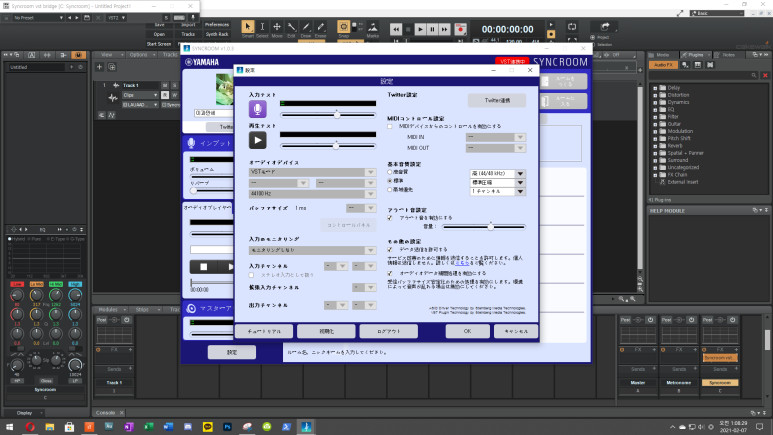773x435 pixels.
Task: Activate the Edit tool in Cakewalk toolbar
Action: click(x=291, y=29)
